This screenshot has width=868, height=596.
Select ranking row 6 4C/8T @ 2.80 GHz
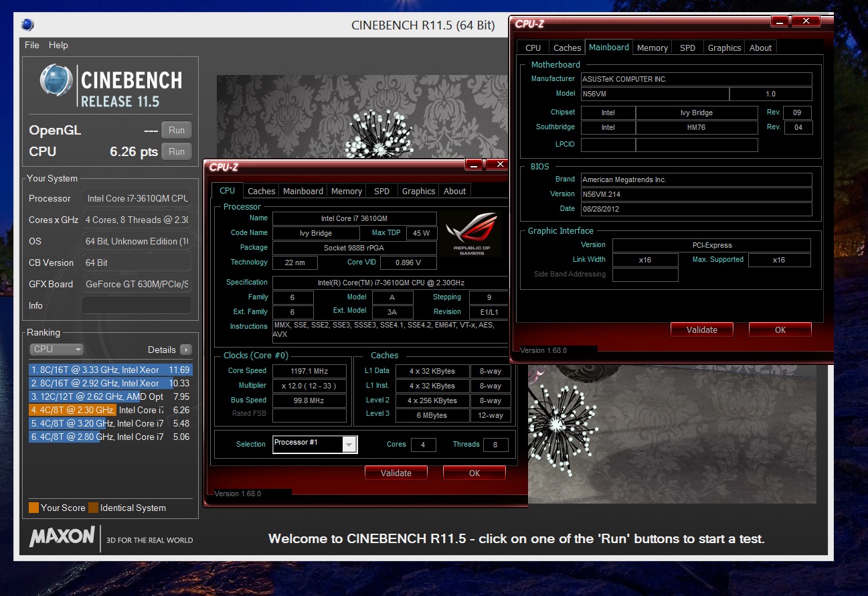tap(110, 437)
